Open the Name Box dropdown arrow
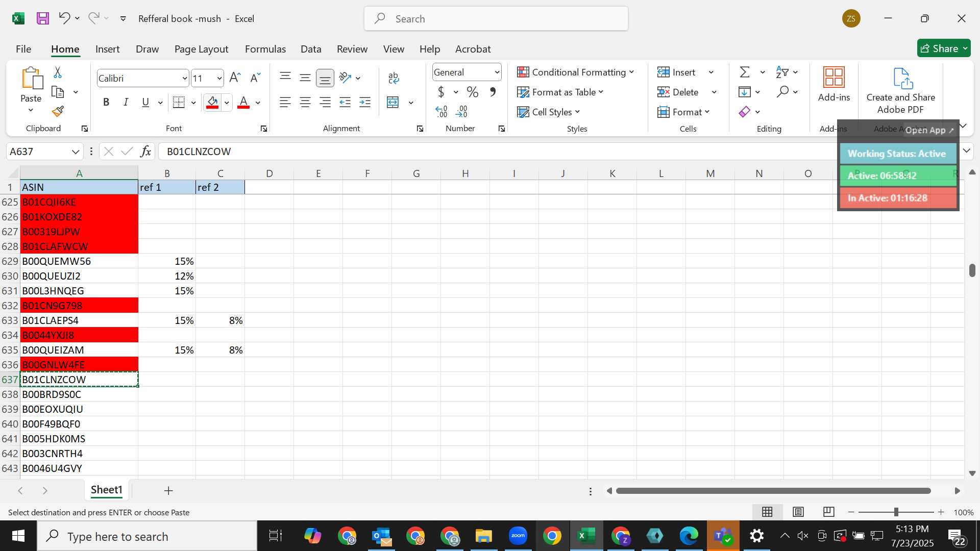 [x=76, y=152]
